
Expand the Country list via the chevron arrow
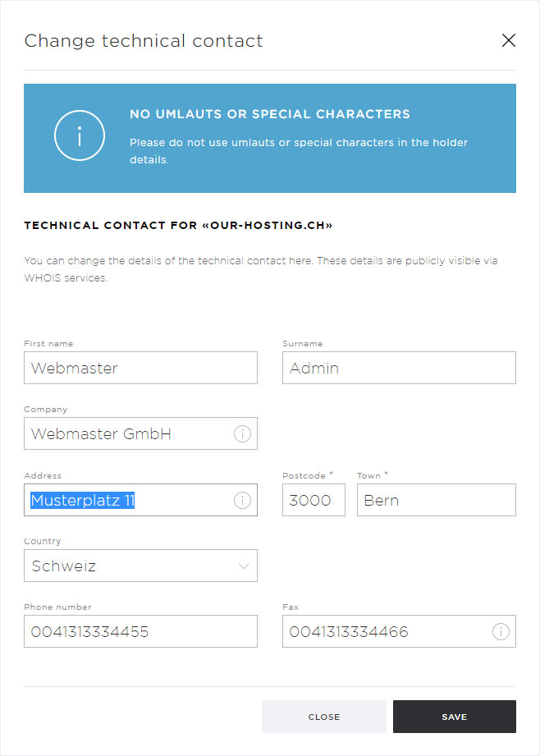(x=244, y=566)
